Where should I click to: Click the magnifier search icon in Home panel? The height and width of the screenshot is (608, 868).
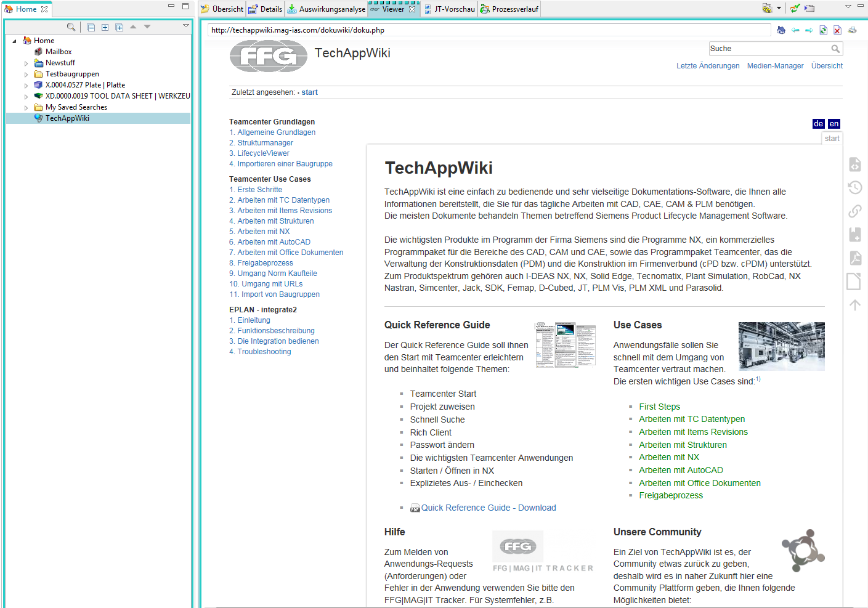pyautogui.click(x=71, y=27)
